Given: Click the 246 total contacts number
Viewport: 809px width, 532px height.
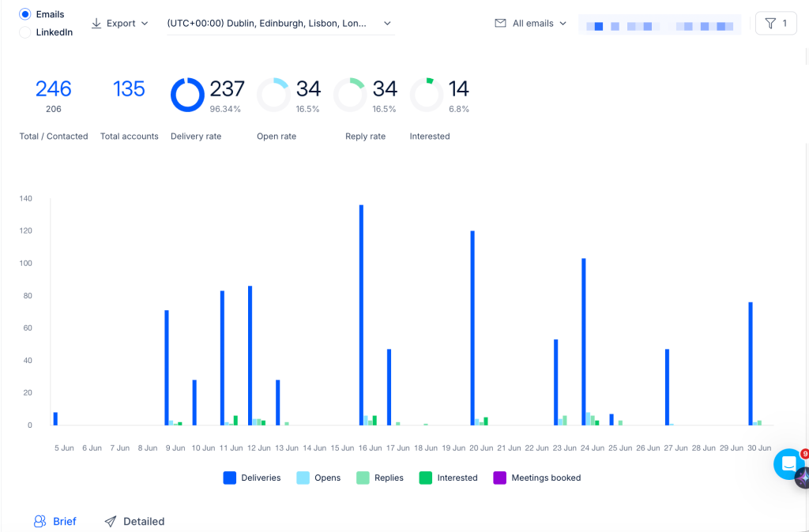Looking at the screenshot, I should point(53,89).
